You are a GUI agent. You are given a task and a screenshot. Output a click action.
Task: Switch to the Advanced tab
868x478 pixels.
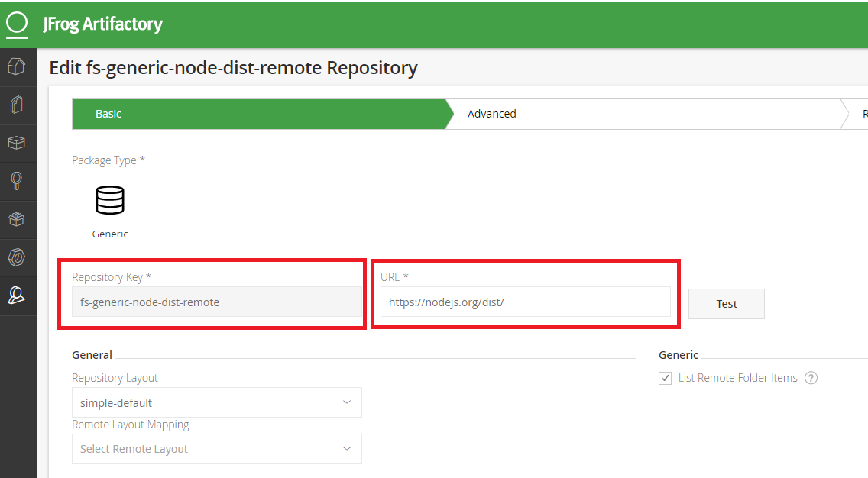646,114
